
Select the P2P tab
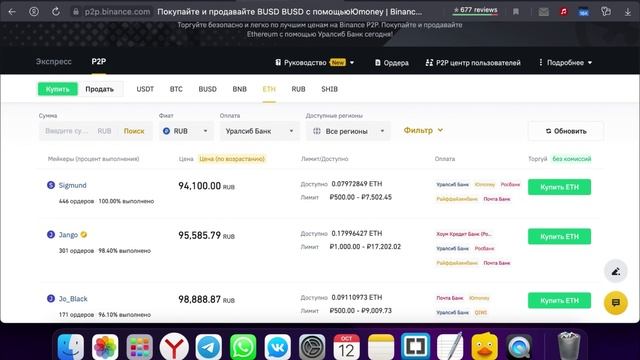pos(99,62)
